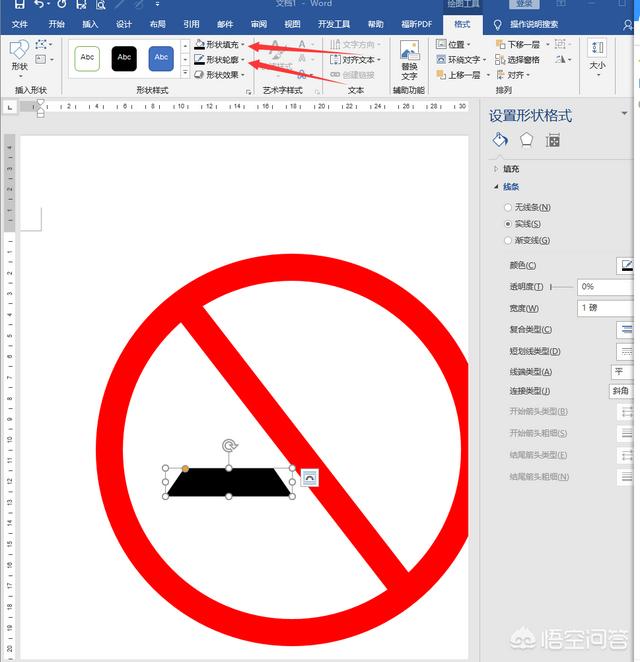Click the 选择窗格 selection pane button
This screenshot has width=640, height=662.
[x=517, y=60]
